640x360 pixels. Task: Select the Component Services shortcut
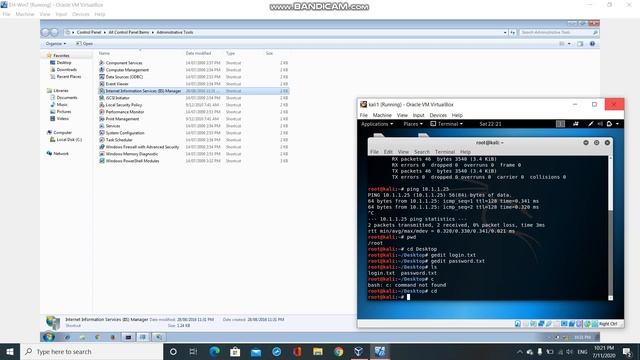click(x=124, y=63)
